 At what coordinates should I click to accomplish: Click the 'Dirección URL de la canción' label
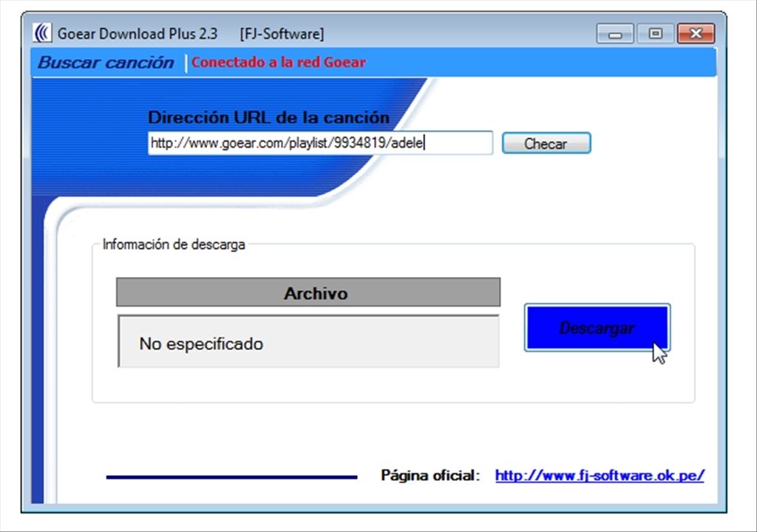[x=268, y=117]
